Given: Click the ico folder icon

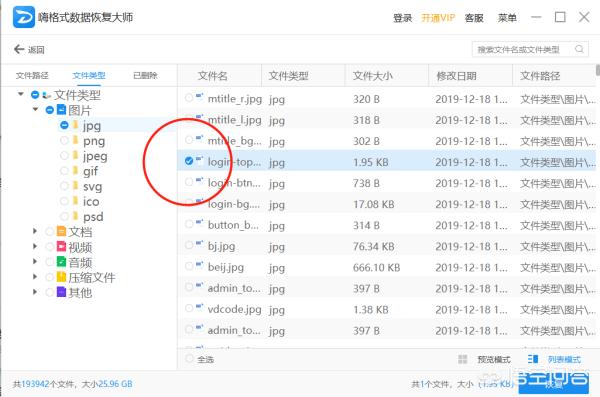Looking at the screenshot, I should tap(76, 201).
